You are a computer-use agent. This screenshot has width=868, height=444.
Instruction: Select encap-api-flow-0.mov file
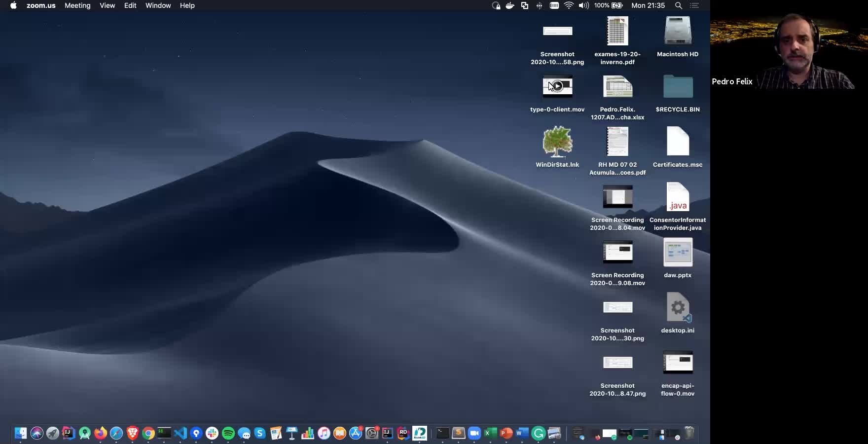pyautogui.click(x=678, y=373)
